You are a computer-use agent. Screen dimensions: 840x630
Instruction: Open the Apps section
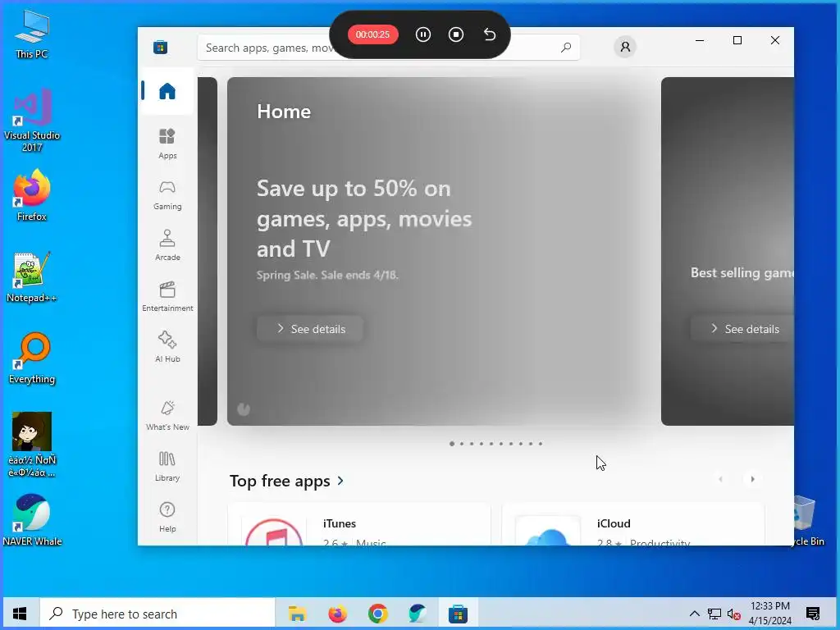click(x=167, y=144)
